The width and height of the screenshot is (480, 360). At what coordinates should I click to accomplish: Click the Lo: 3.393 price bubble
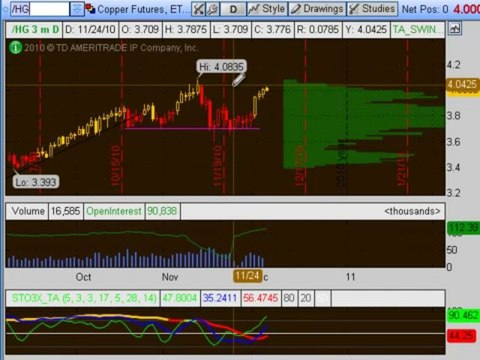pos(36,182)
